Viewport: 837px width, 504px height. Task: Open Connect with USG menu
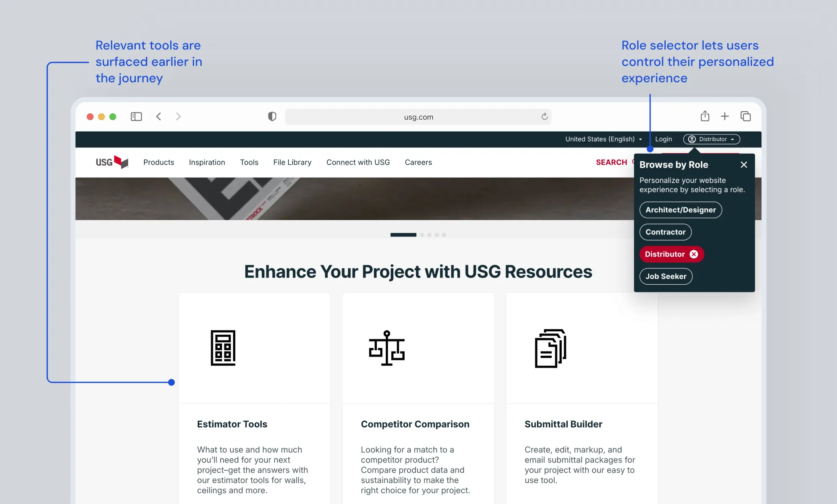tap(358, 162)
